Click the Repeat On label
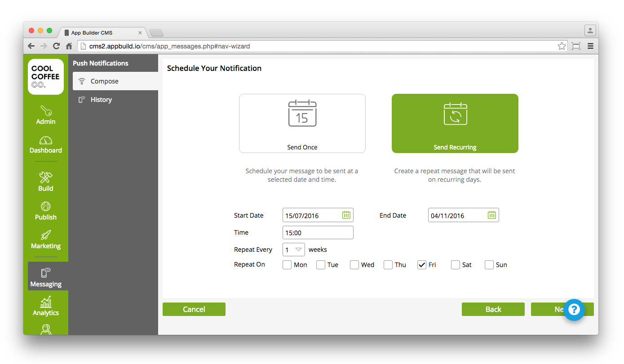This screenshot has height=364, width=624. [x=249, y=264]
